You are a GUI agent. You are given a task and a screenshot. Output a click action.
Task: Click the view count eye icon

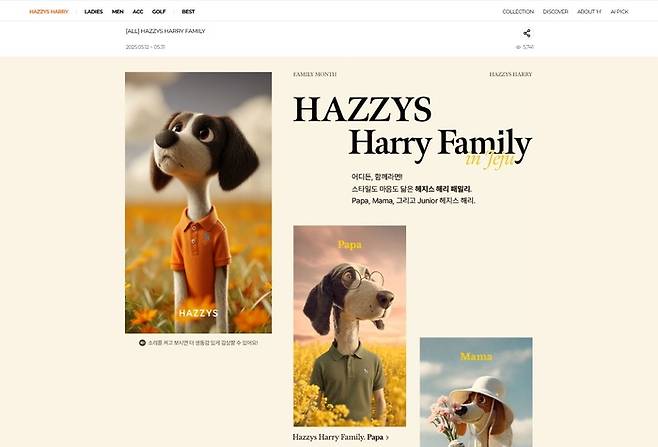[x=518, y=47]
